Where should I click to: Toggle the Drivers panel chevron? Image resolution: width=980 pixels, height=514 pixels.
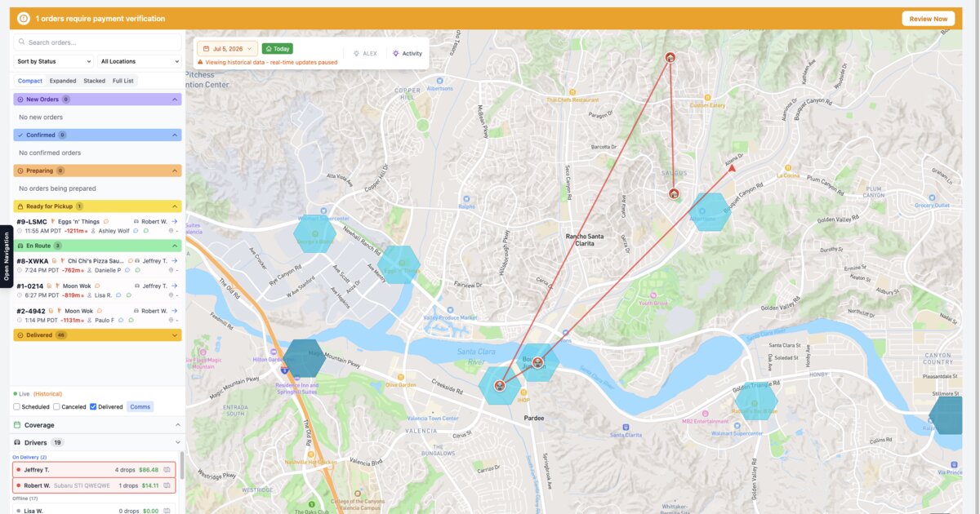pyautogui.click(x=177, y=442)
